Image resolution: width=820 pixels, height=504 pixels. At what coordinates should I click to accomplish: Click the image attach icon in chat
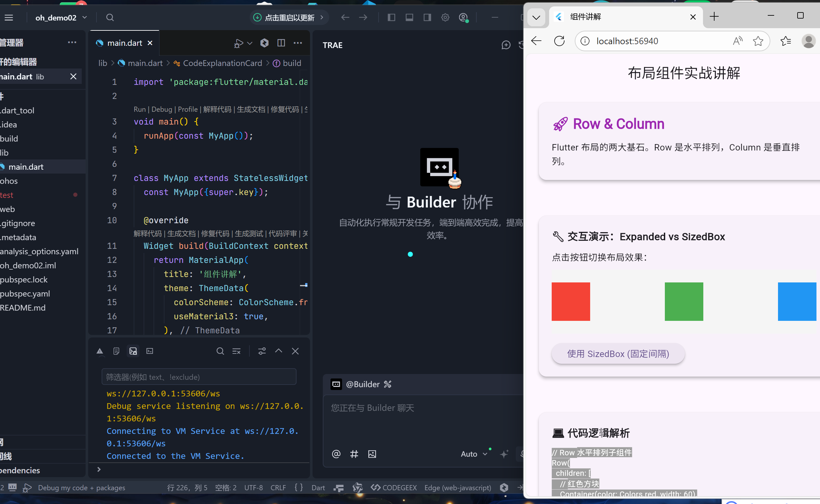click(372, 454)
